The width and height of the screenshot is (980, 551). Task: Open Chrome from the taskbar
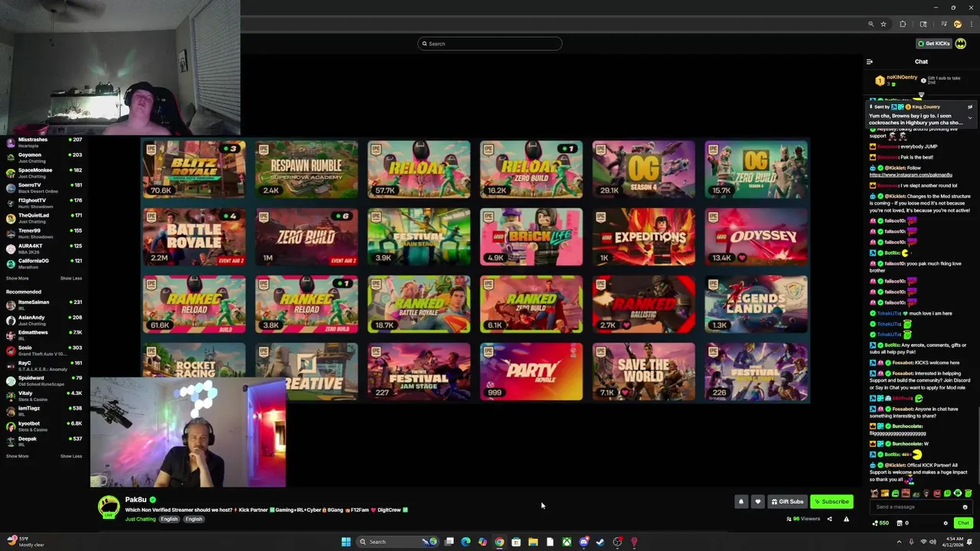[499, 542]
